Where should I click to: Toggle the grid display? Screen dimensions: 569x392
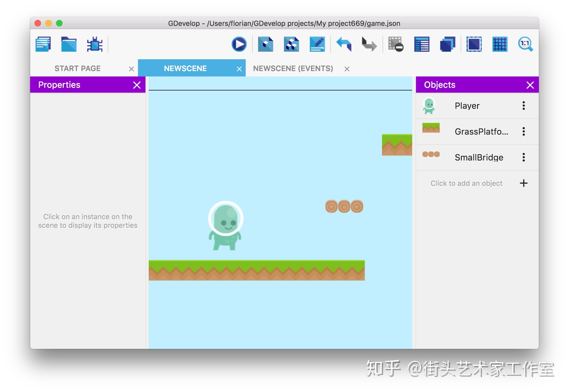click(x=500, y=44)
